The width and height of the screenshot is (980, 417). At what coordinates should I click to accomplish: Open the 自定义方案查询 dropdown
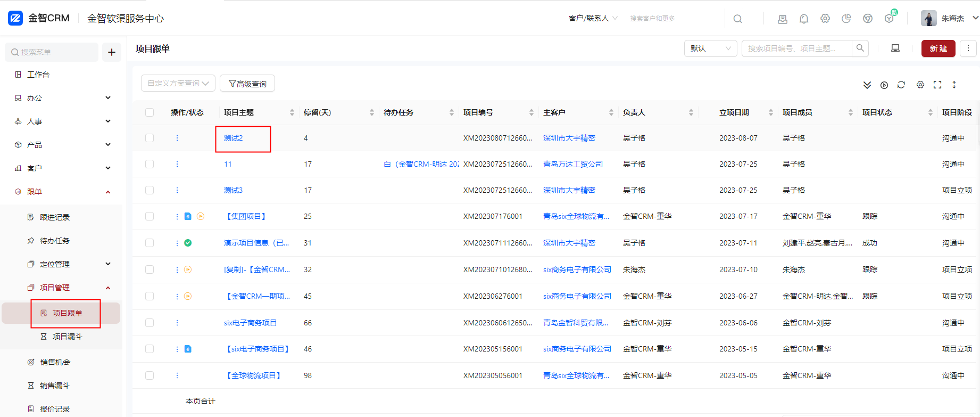click(178, 83)
